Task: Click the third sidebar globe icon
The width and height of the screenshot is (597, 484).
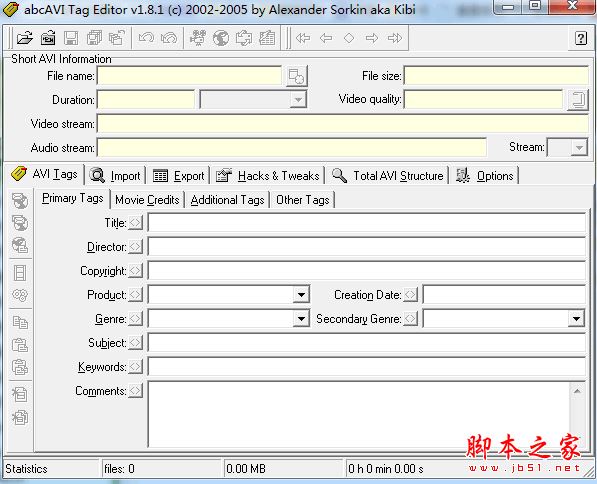Action: coord(20,245)
